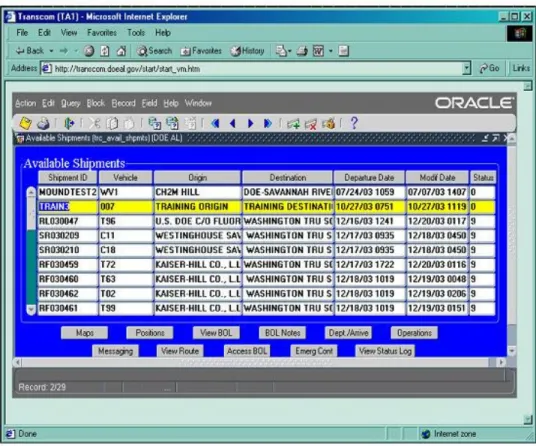The height and width of the screenshot is (446, 536).
Task: Click the Cancel Query icon
Action: click(190, 123)
